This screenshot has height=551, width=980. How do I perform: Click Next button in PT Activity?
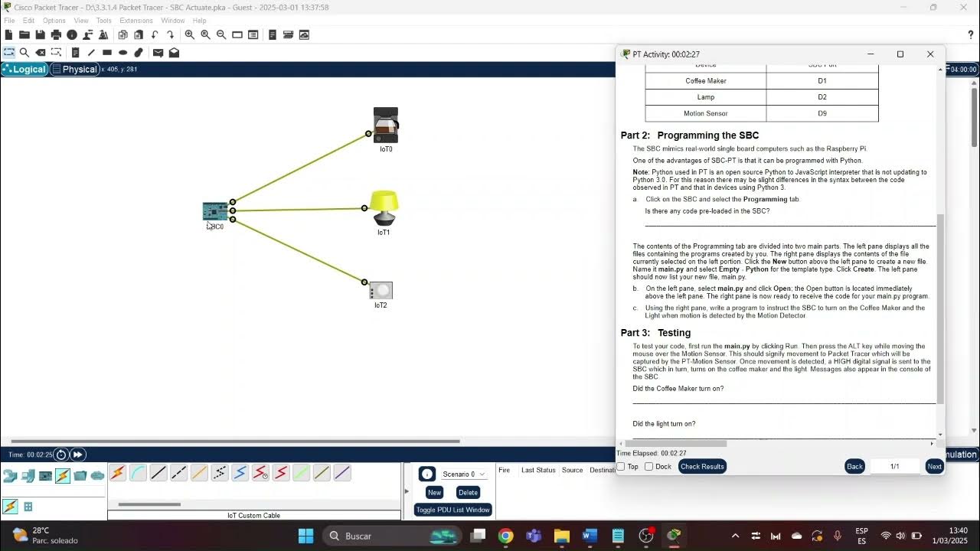[934, 467]
